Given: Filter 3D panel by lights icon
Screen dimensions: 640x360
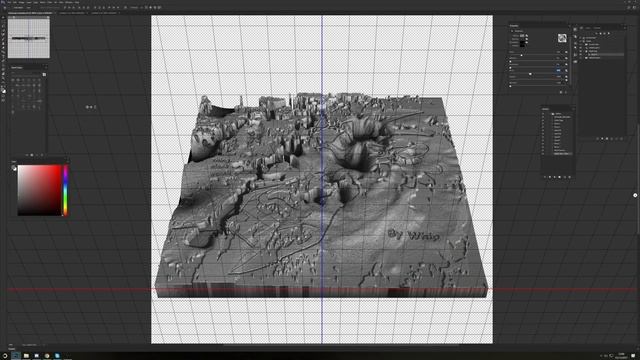Looking at the screenshot, I should (x=609, y=33).
